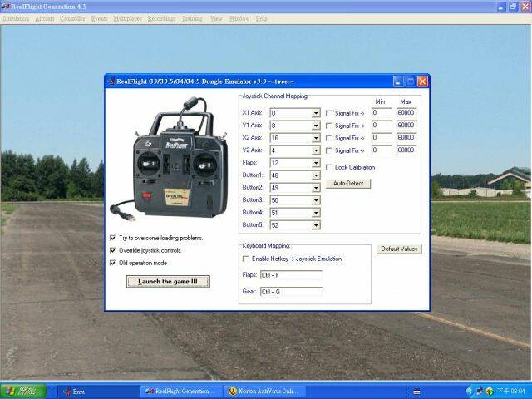The width and height of the screenshot is (532, 399).
Task: Expand the Y2 Axis channel dropdown
Action: 316,150
